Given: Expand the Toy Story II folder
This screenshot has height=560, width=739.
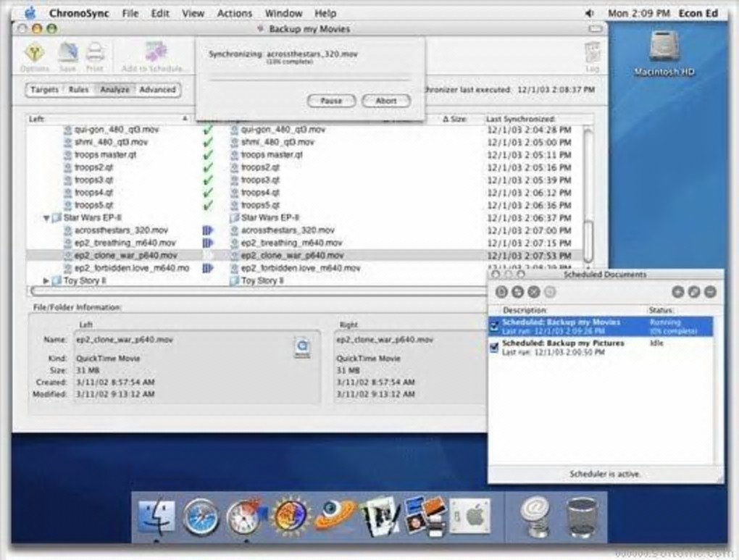Looking at the screenshot, I should point(46,281).
